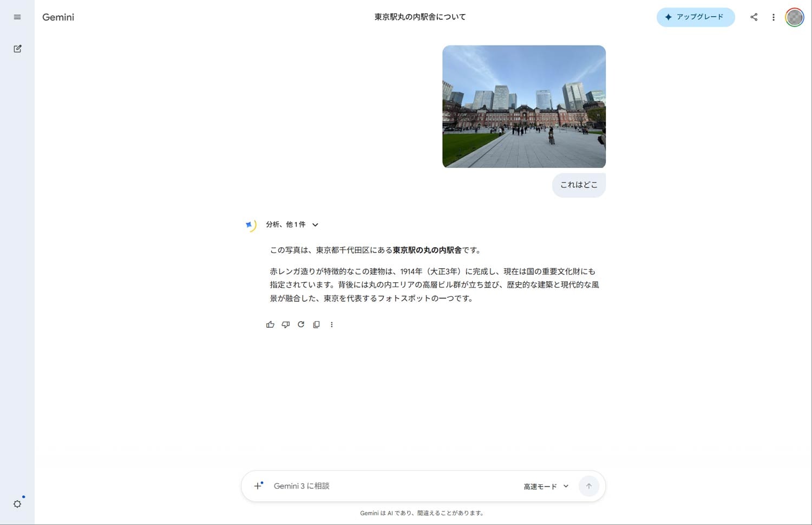Open more options for the response
The width and height of the screenshot is (812, 525).
coord(332,324)
